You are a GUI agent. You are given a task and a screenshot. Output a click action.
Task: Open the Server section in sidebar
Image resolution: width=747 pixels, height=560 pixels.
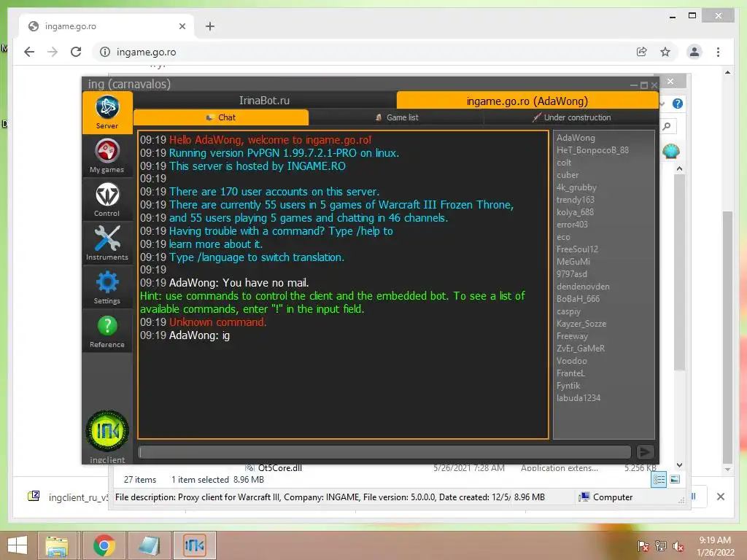click(x=107, y=112)
